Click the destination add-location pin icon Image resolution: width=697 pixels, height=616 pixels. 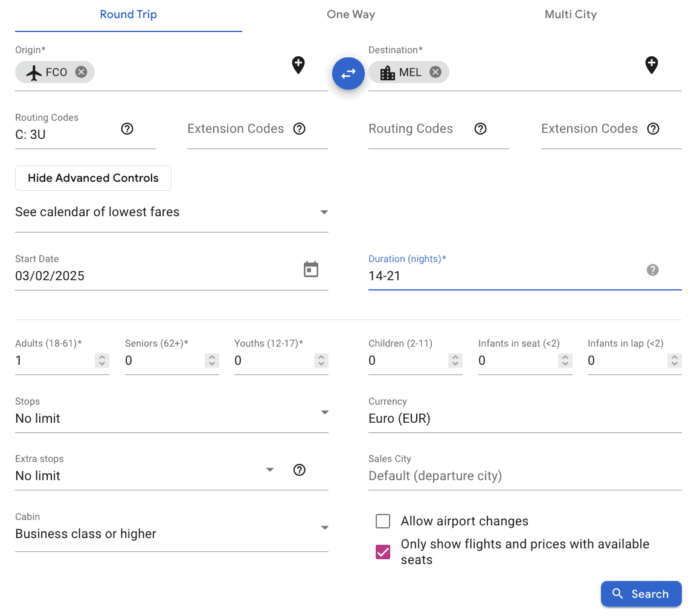[651, 65]
